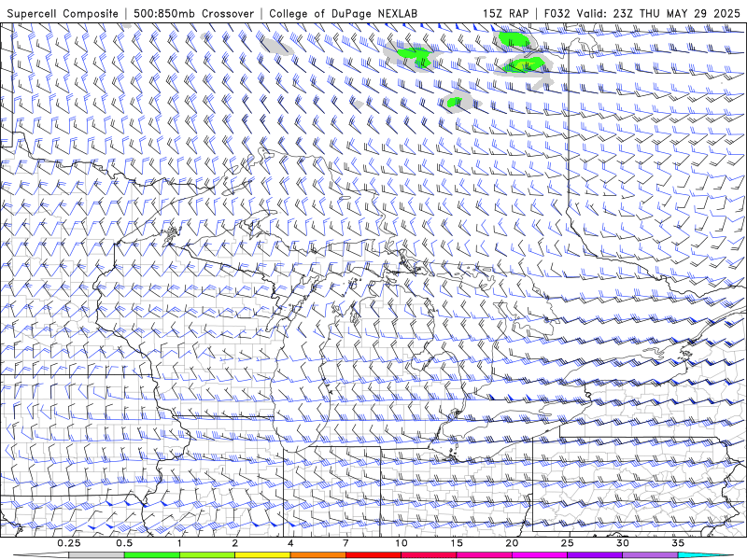Click the legend value 35
Viewport: 747px width, 560px height.
[678, 543]
